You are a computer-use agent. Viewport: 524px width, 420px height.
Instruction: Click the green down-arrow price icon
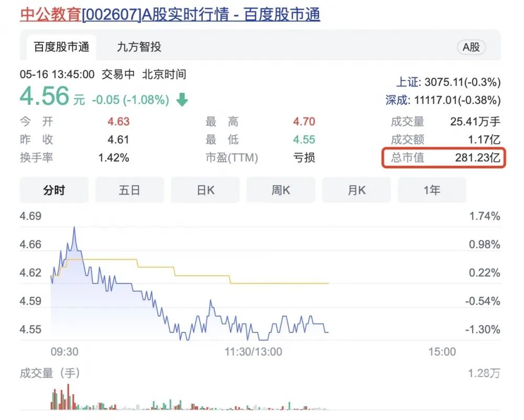(182, 100)
